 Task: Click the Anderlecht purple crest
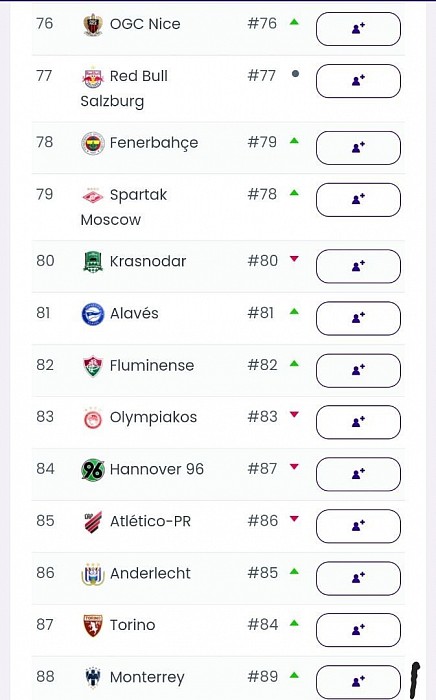pos(93,574)
